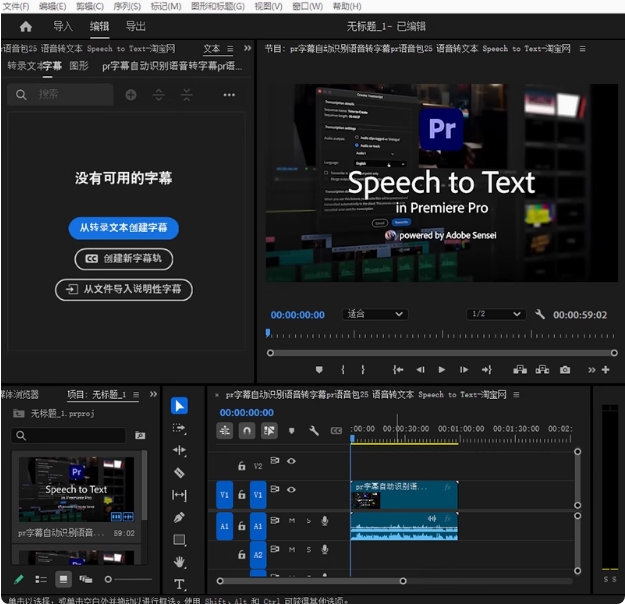Image resolution: width=625 pixels, height=604 pixels.
Task: Click the Lift button
Action: [x=520, y=370]
